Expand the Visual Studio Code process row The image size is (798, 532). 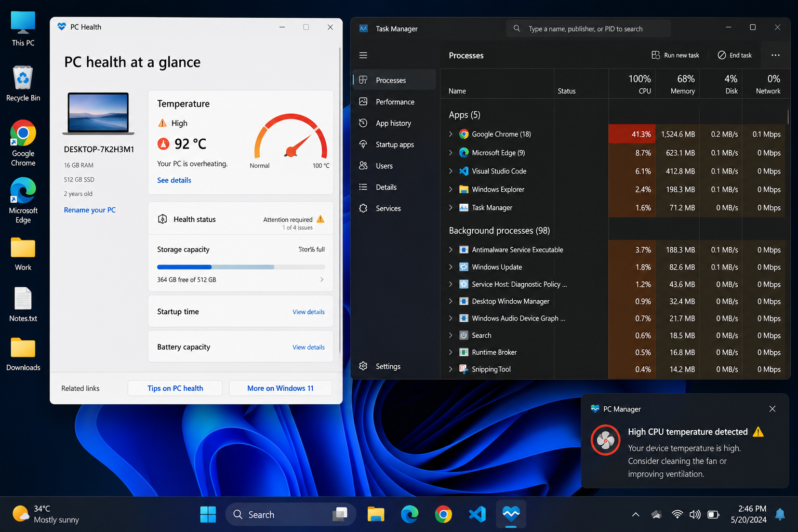(450, 171)
